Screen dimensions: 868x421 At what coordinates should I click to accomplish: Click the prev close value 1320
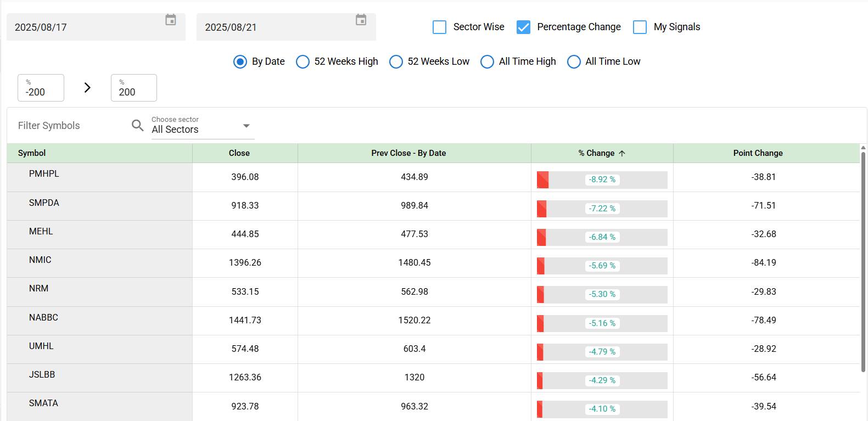[x=415, y=377]
